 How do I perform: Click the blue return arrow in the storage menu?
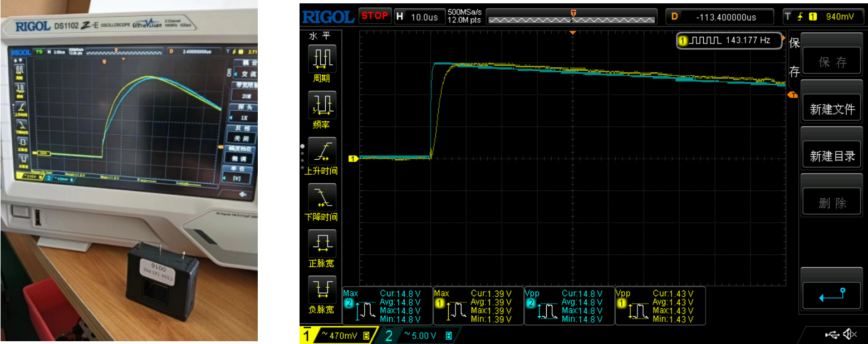coord(832,296)
